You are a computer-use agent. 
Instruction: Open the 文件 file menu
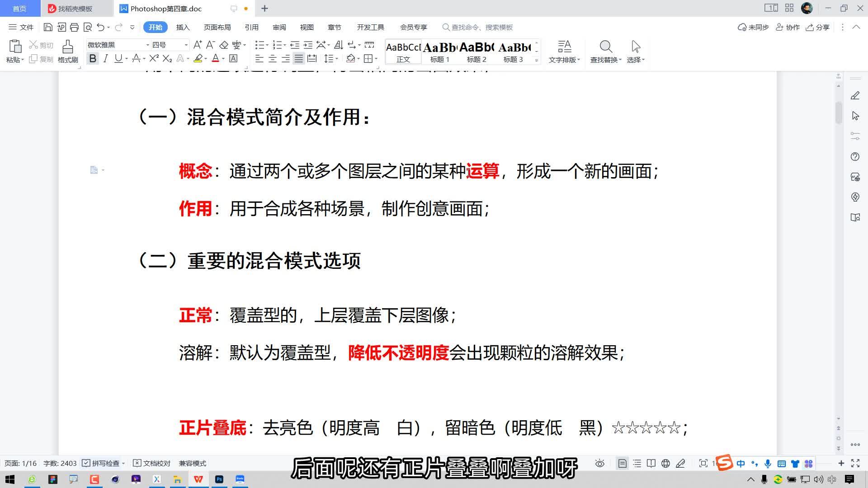(x=21, y=27)
